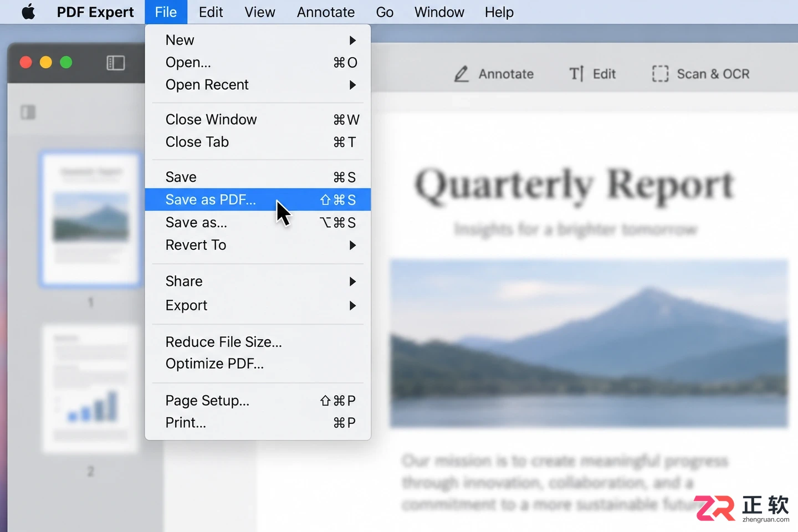Close the open File menu
This screenshot has width=798, height=532.
click(x=166, y=12)
